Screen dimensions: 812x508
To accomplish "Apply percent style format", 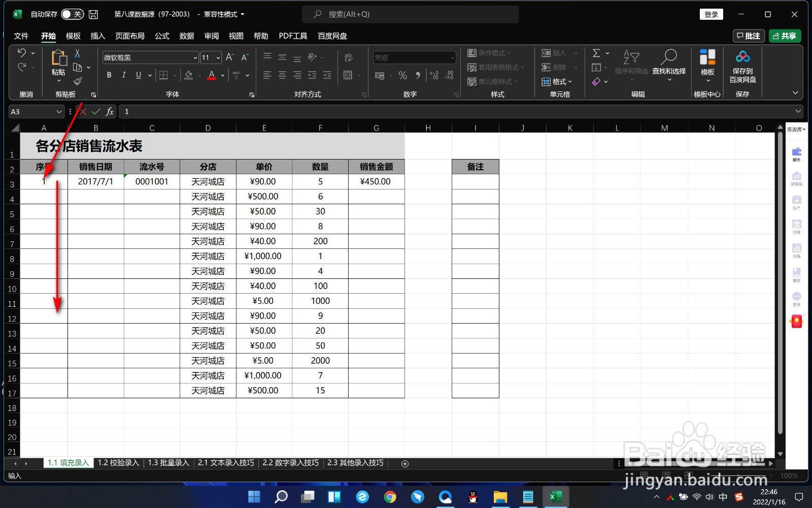I will point(403,75).
